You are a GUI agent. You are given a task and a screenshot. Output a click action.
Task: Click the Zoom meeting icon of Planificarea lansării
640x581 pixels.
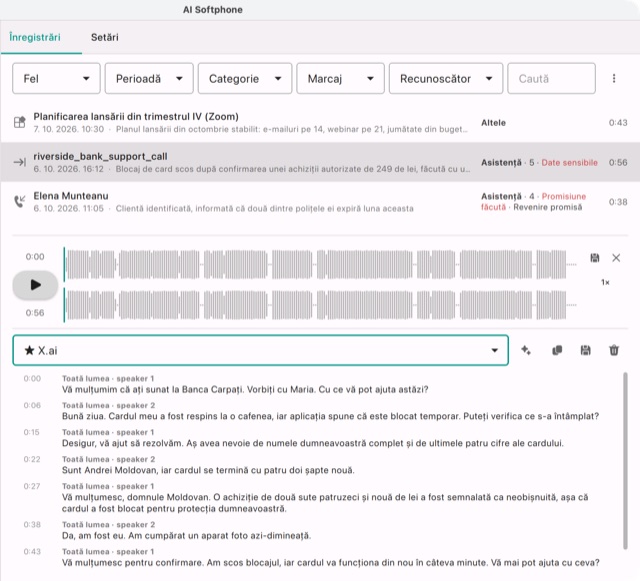(20, 122)
